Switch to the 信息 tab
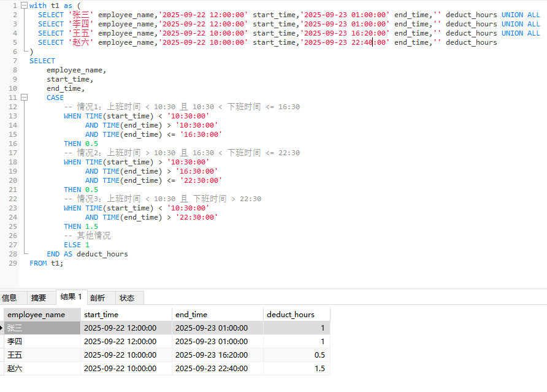Image resolution: width=547 pixels, height=392 pixels. click(10, 298)
